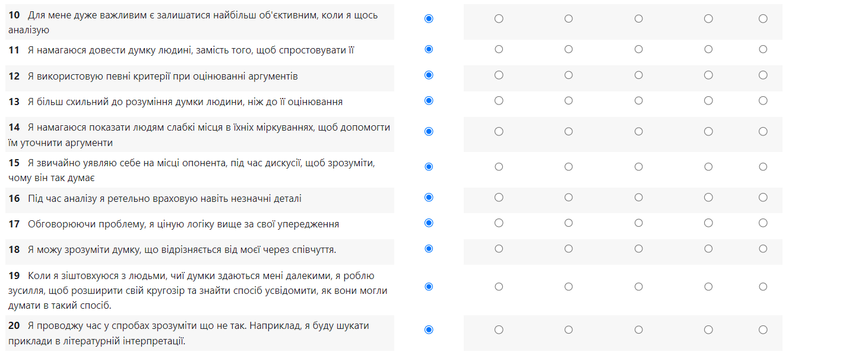Click the question 17 statement text

point(183,224)
